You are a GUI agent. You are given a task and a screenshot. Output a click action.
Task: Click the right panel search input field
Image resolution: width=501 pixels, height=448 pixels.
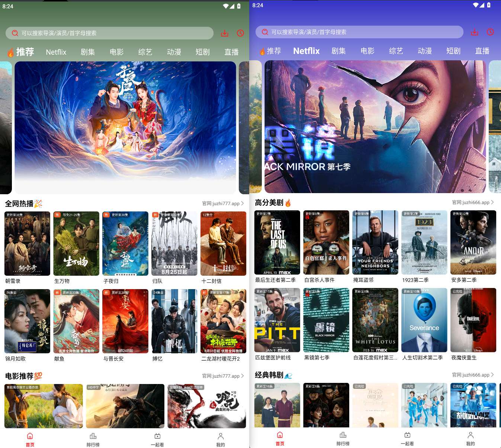364,32
